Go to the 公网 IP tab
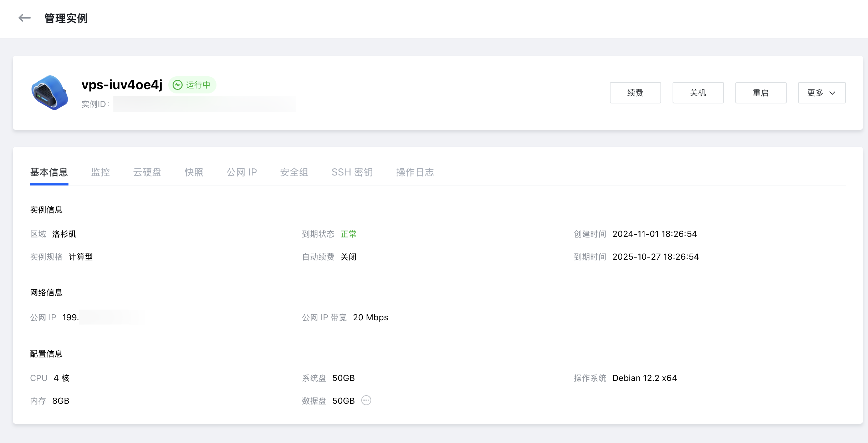The image size is (868, 443). [x=242, y=172]
